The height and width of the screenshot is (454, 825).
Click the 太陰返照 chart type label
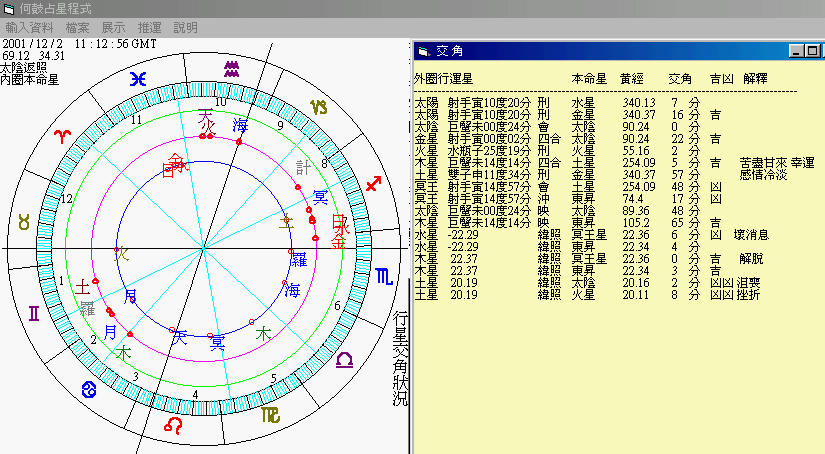tap(24, 67)
